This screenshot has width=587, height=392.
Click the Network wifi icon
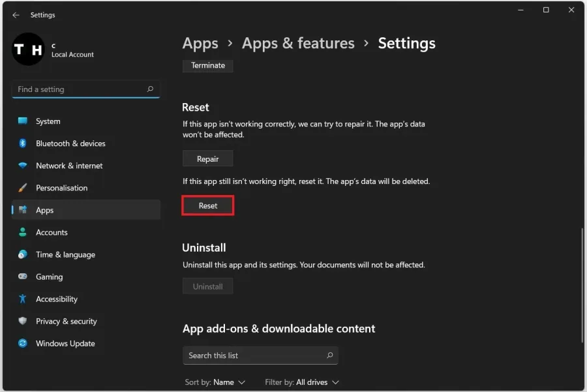pyautogui.click(x=22, y=165)
